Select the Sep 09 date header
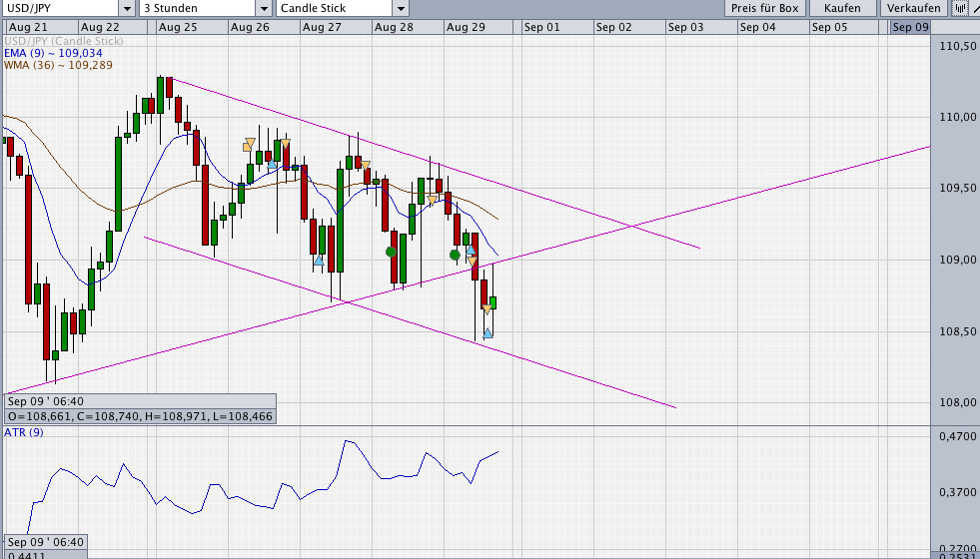Screen dimensions: 980x559 click(x=910, y=27)
